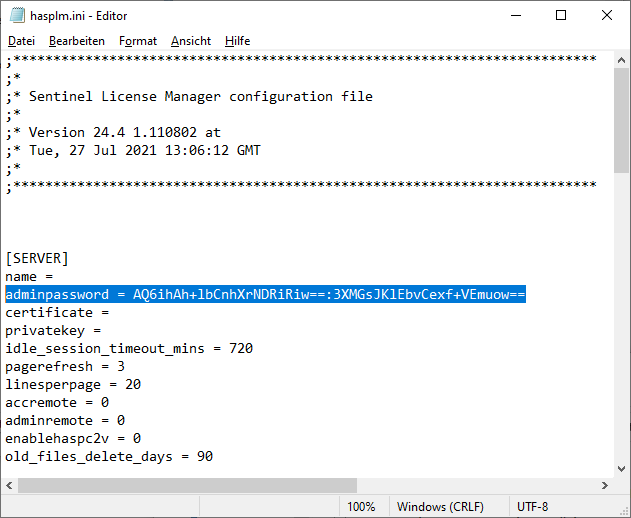This screenshot has width=631, height=518.
Task: Click the window resize grip corner
Action: (623, 510)
